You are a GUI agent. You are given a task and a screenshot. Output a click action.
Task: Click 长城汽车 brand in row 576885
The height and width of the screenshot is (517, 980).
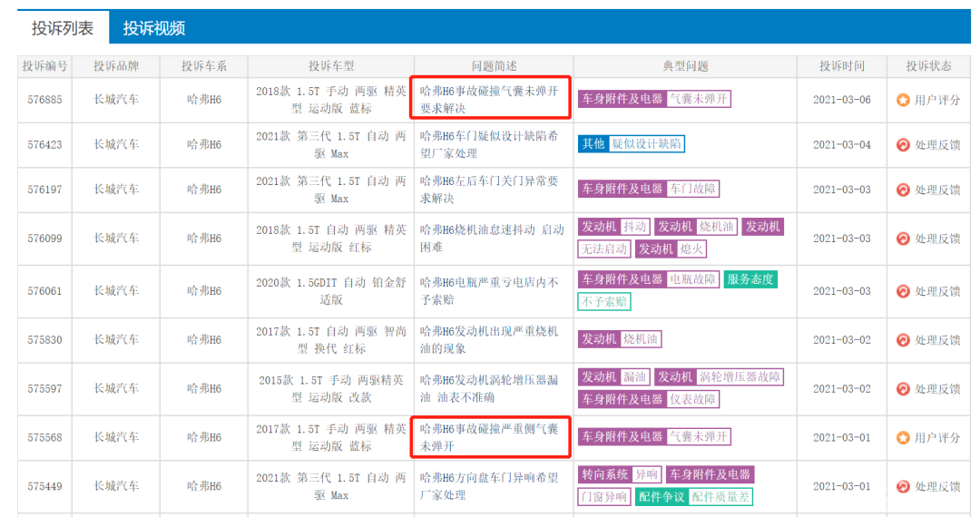[x=116, y=100]
